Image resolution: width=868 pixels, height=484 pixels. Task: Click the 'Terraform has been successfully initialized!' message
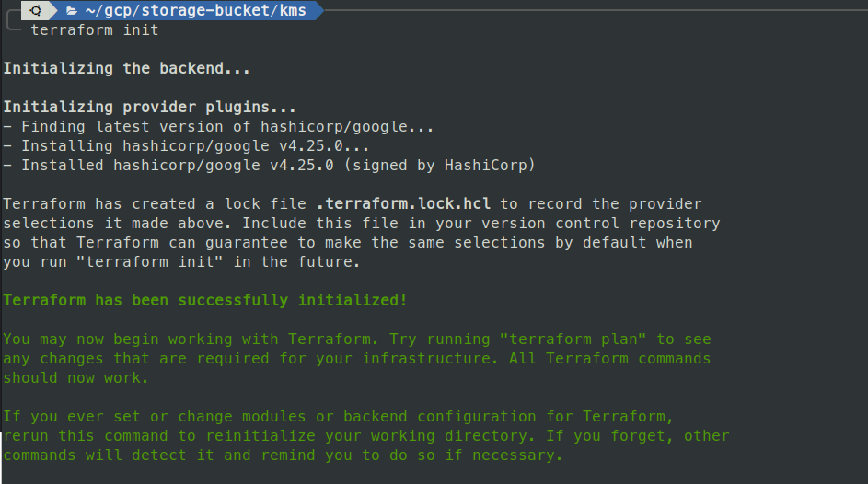(x=204, y=301)
